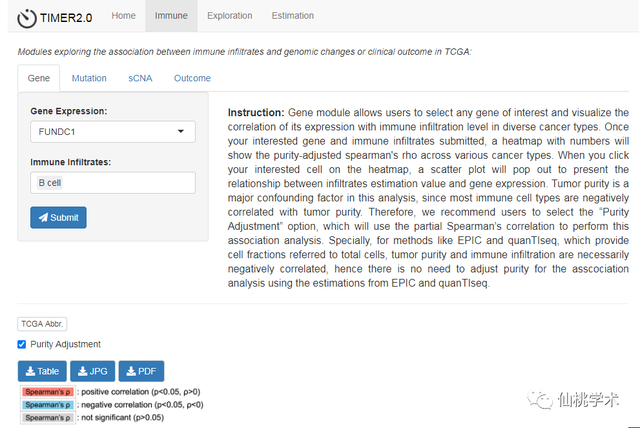Click the download icon on Table button
Screen dimensions: 640x428
point(30,371)
